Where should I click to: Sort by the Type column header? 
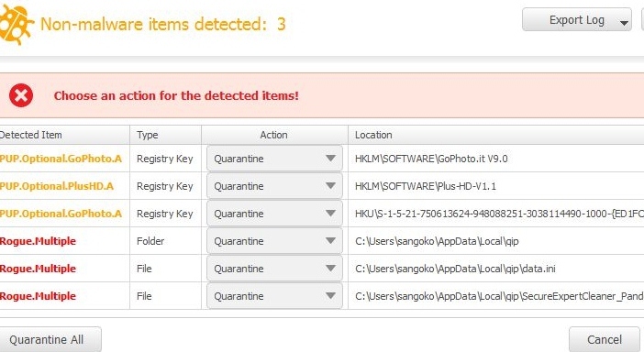click(x=165, y=135)
